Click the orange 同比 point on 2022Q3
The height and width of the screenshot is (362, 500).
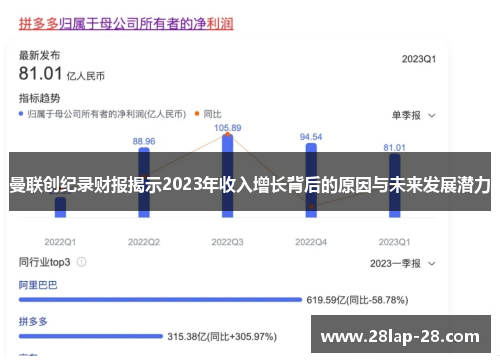(228, 134)
